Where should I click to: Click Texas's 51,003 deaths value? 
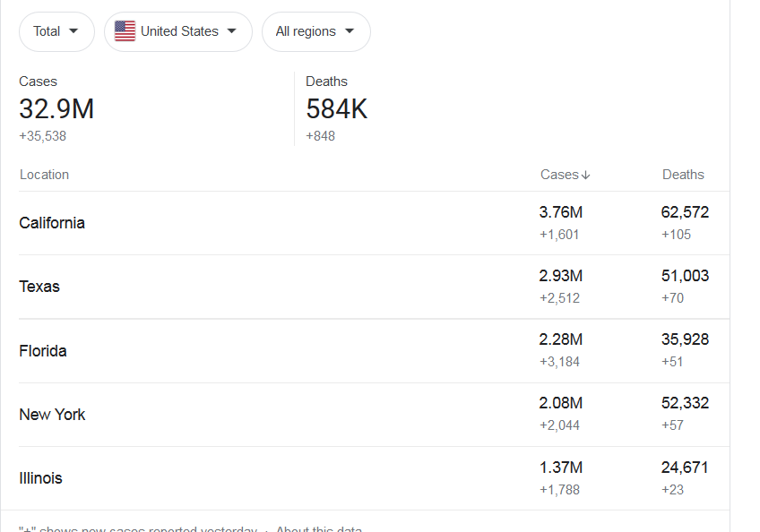685,276
